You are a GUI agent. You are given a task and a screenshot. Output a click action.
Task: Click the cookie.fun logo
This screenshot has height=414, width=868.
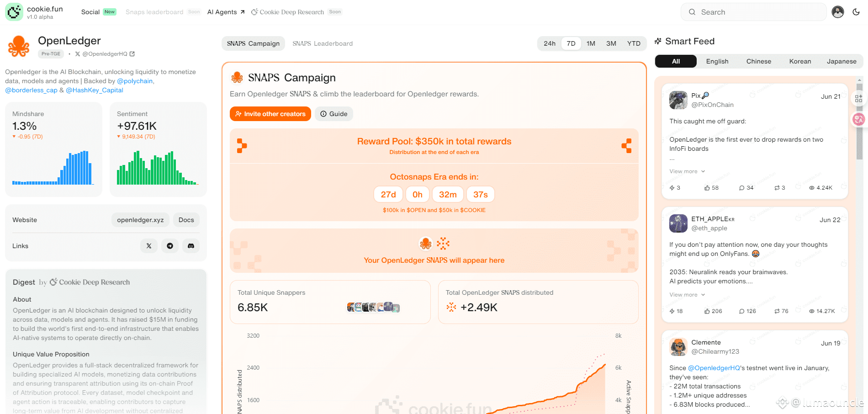14,12
